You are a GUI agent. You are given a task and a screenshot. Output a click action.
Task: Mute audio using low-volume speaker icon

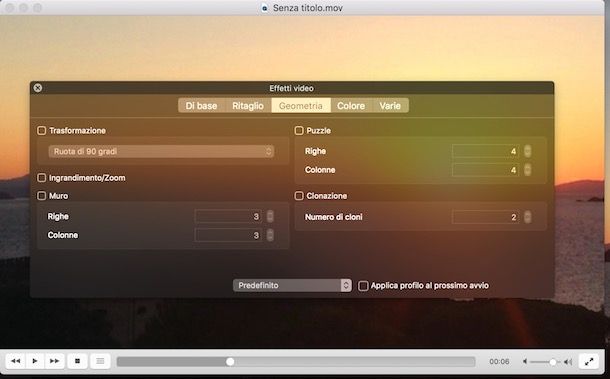pyautogui.click(x=525, y=361)
